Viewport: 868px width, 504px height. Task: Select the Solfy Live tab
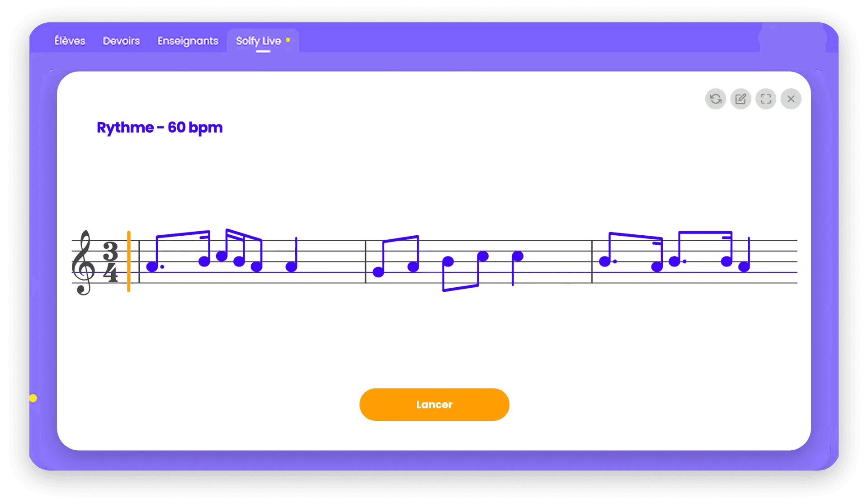[x=258, y=41]
